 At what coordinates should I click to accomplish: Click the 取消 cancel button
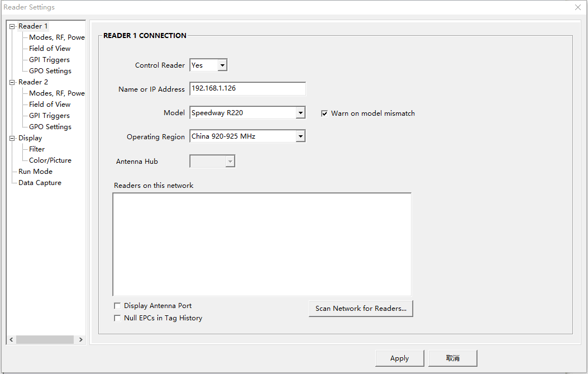(452, 358)
